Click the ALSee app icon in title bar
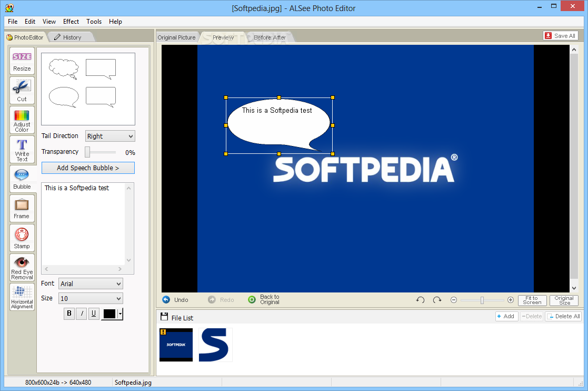The height and width of the screenshot is (391, 588). pos(9,7)
